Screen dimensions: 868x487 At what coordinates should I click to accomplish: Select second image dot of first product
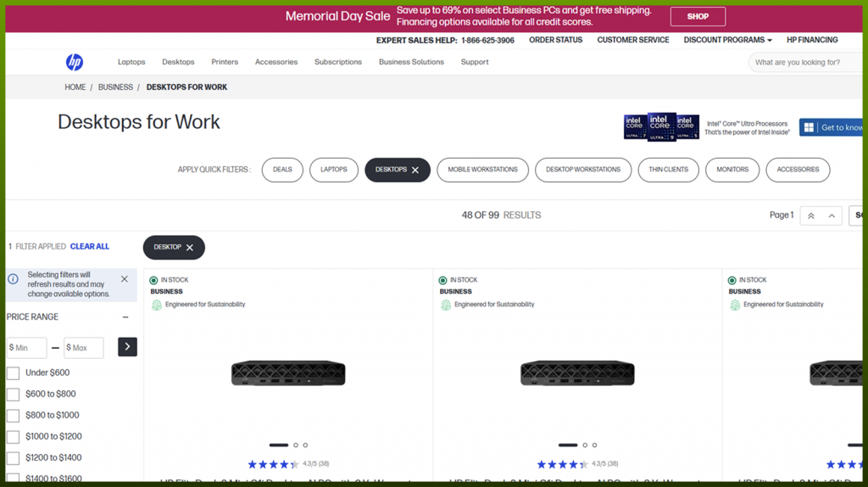pyautogui.click(x=296, y=445)
